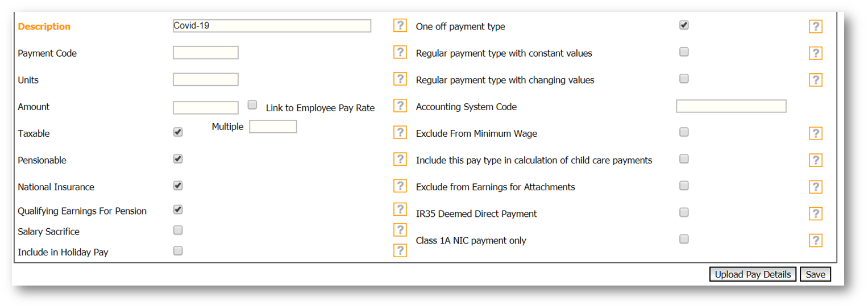Uncheck the Taxable checkbox
Viewport: 868px width, 306px height.
tap(178, 132)
